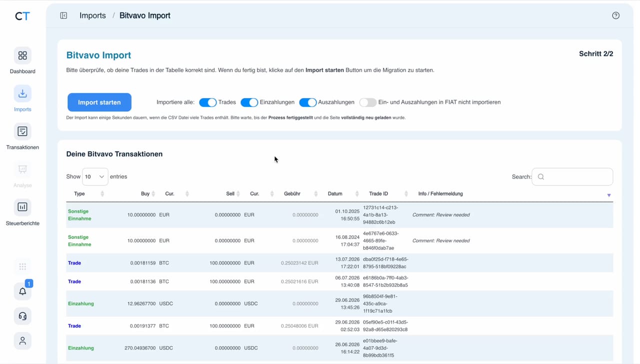Click the fee 0.25021616 EUR
The width and height of the screenshot is (640, 364).
[299, 281]
